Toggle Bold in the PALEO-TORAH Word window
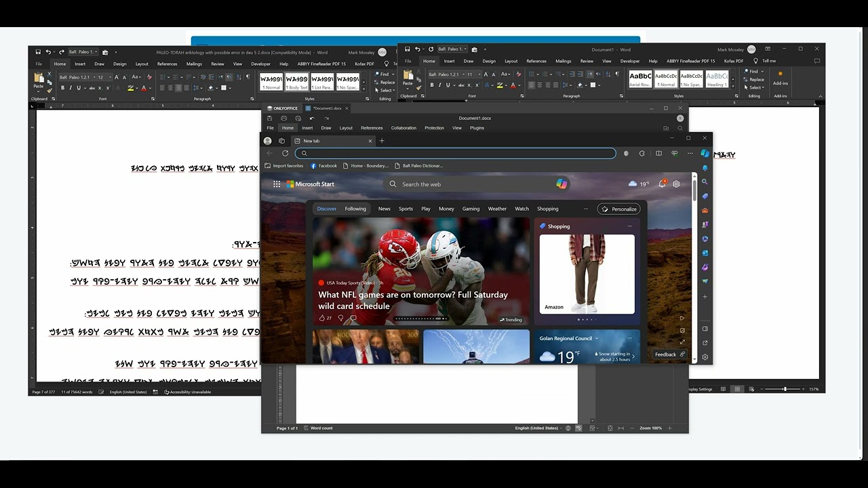Screen dimensions: 868x488 click(62, 87)
